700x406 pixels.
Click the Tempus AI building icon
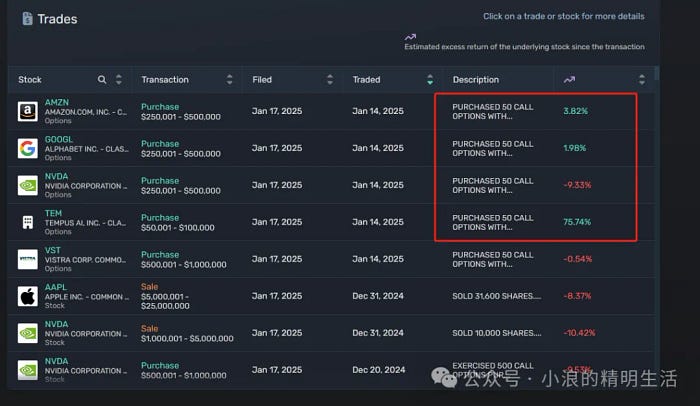click(28, 222)
